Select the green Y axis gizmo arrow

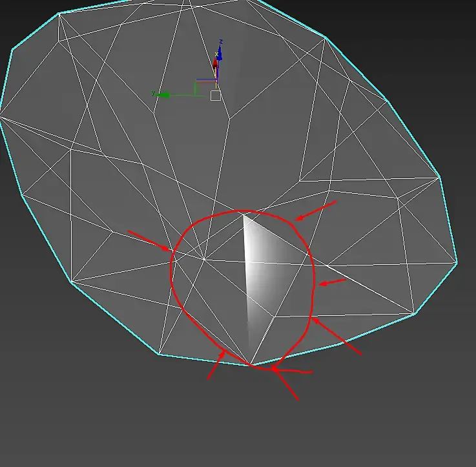tap(163, 95)
